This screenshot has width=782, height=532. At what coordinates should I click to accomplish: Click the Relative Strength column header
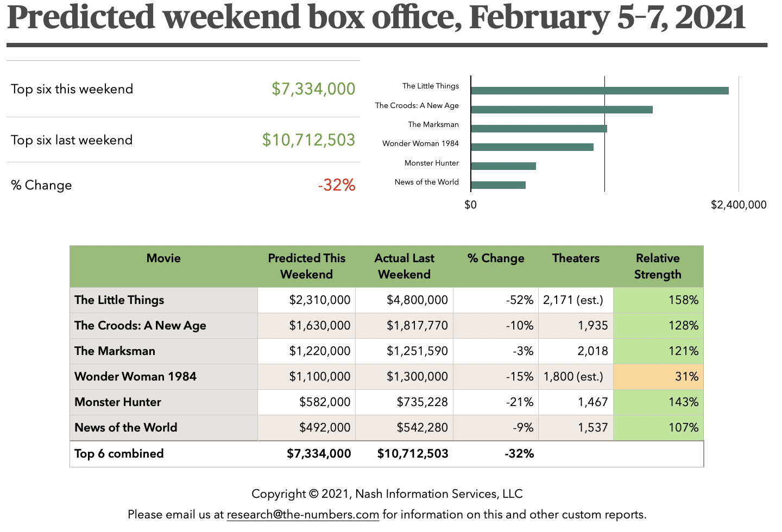tap(658, 266)
